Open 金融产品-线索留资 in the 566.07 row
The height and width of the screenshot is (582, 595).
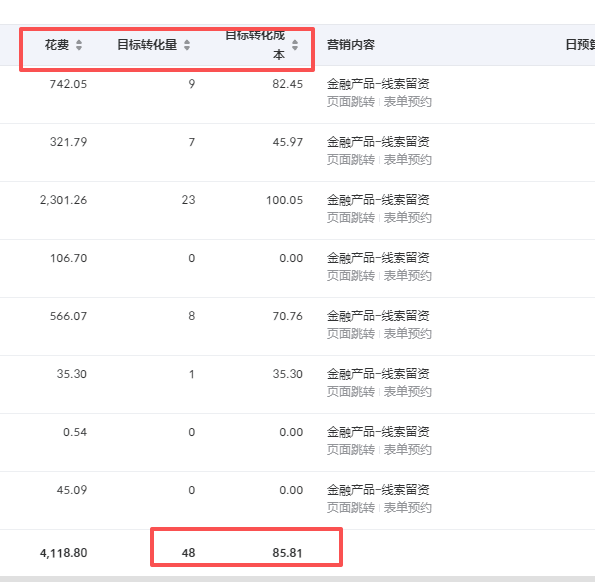[x=378, y=316]
